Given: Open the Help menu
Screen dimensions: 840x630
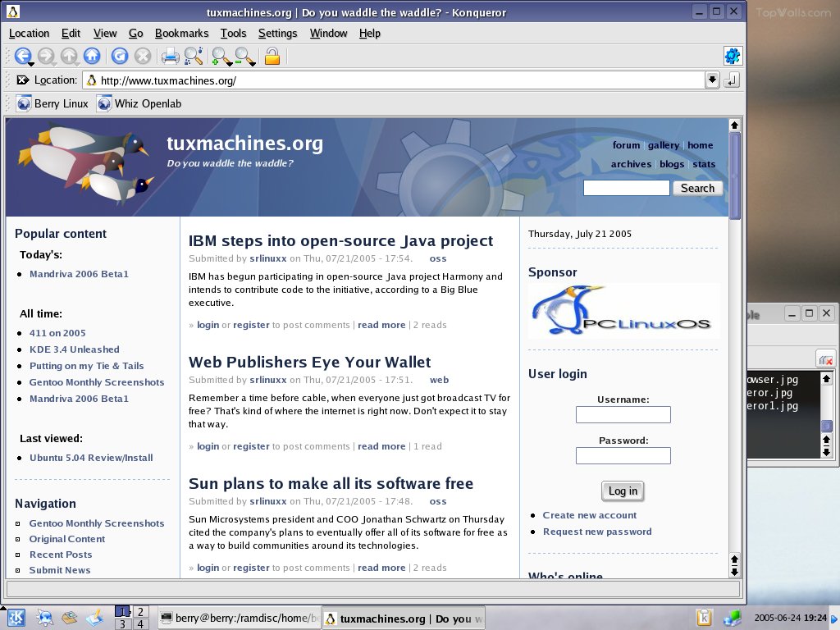Looking at the screenshot, I should click(x=370, y=33).
